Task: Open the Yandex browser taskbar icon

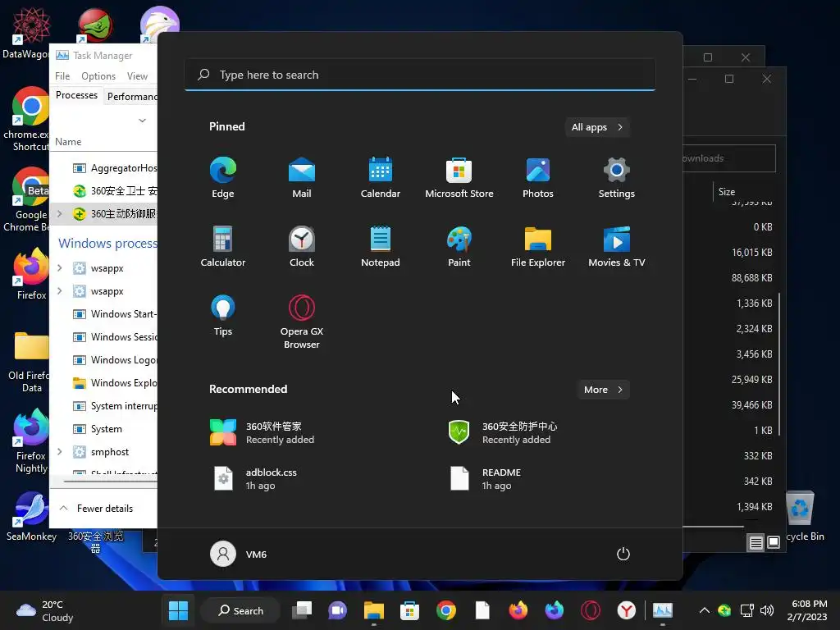Action: click(626, 610)
